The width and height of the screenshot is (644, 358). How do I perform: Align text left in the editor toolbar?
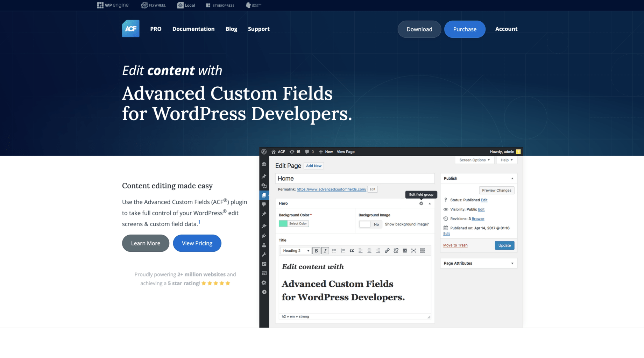click(360, 251)
